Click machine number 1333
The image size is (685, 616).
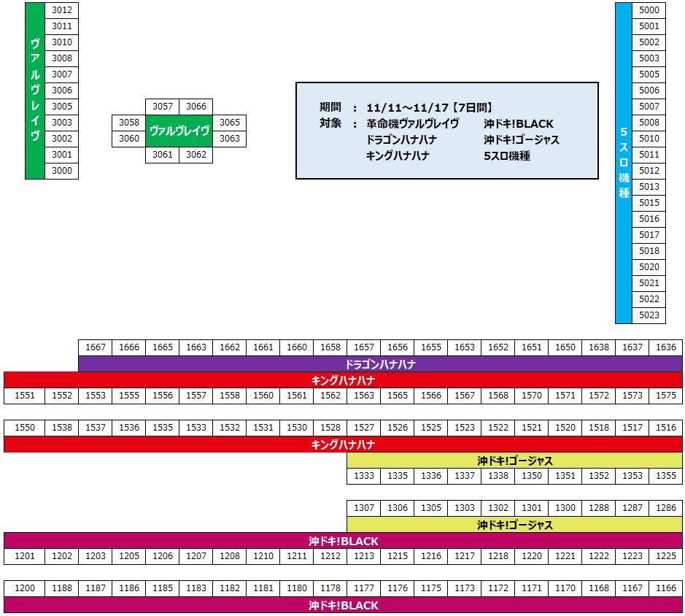point(363,476)
